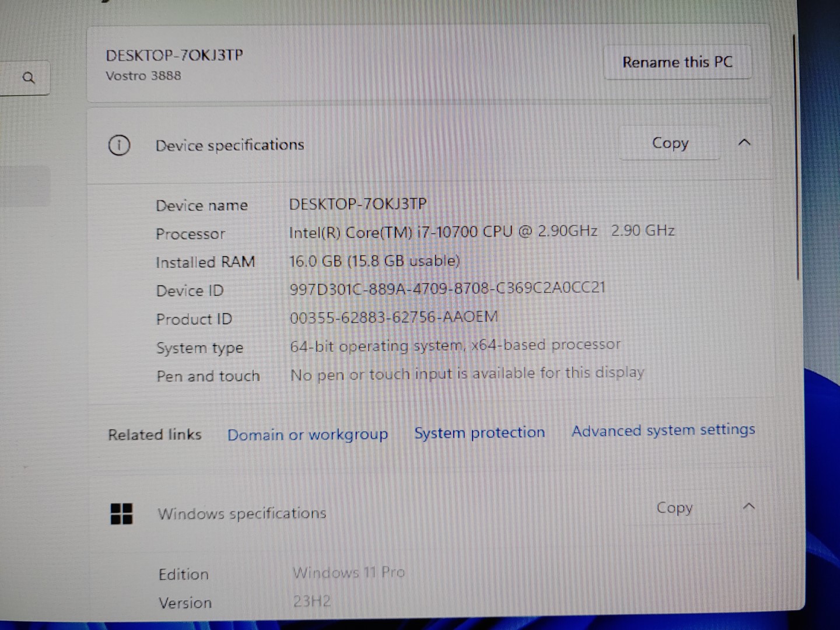The image size is (840, 630).
Task: Open the System protection link
Action: click(480, 433)
